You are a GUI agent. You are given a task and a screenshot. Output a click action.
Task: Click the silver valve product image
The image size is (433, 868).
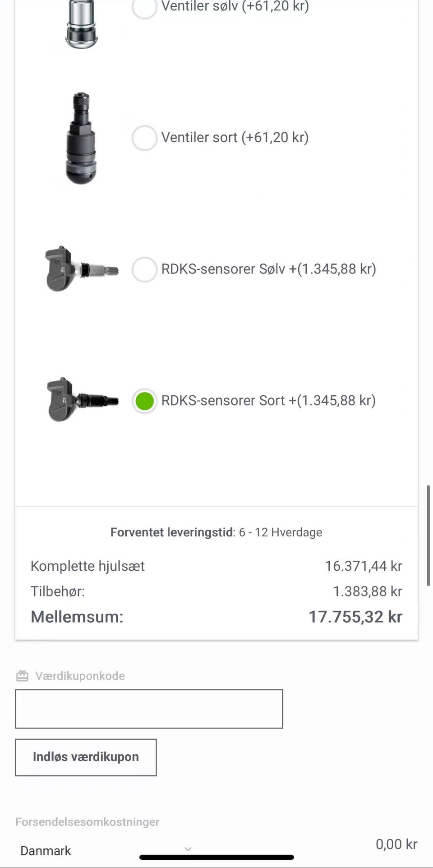pyautogui.click(x=82, y=25)
